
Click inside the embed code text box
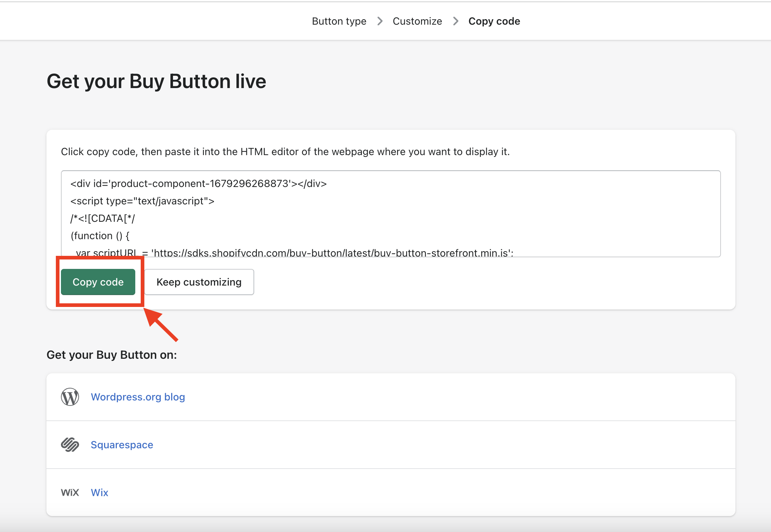[x=391, y=214]
